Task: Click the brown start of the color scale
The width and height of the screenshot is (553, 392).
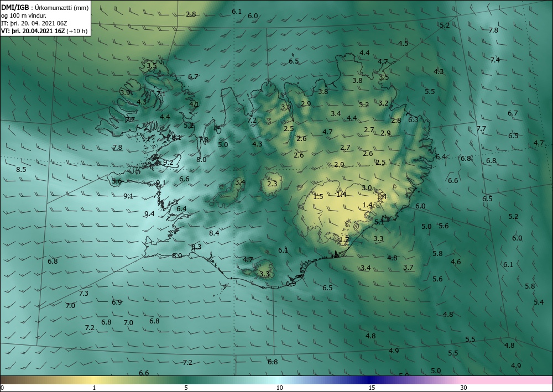Action: [x=11, y=380]
